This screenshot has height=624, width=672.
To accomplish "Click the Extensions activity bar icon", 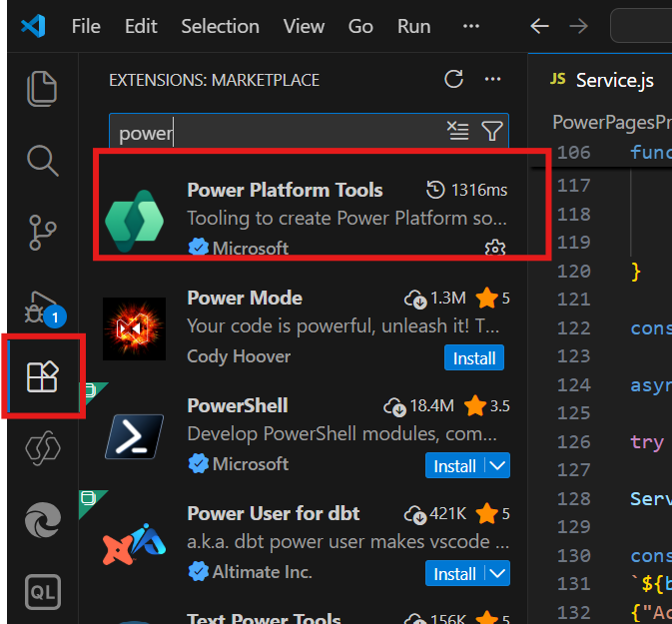I will click(x=42, y=377).
